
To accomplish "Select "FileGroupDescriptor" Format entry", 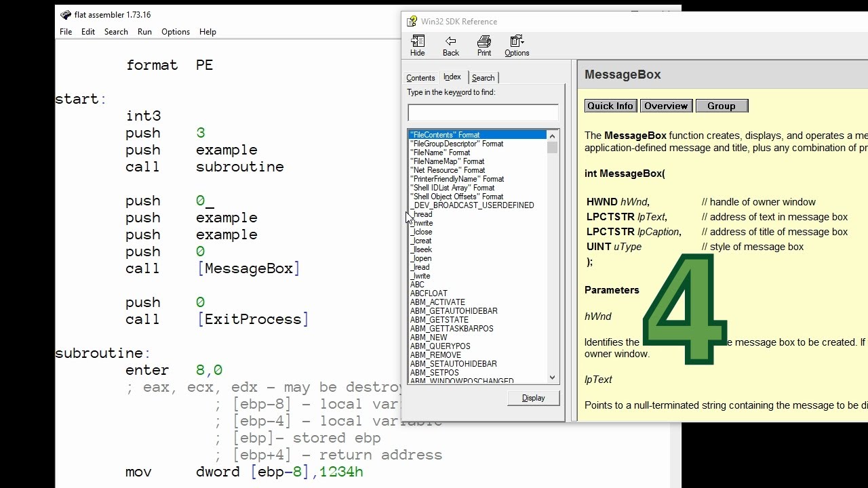I will click(x=456, y=144).
